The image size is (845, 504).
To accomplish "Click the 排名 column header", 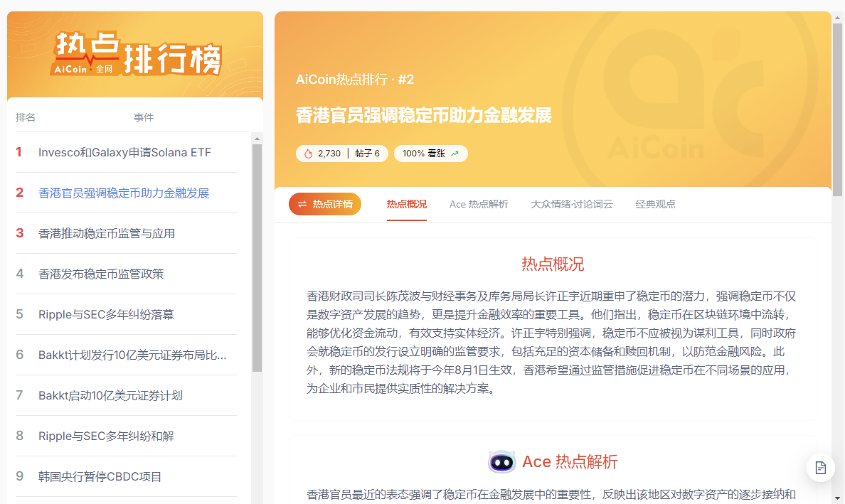I will pyautogui.click(x=26, y=117).
